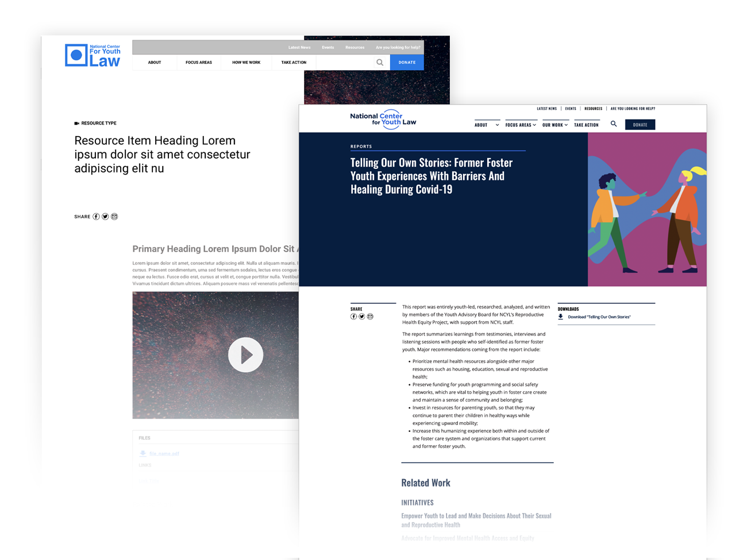The image size is (747, 560).
Task: Click the Resource Type label in the wireframe
Action: 99,123
